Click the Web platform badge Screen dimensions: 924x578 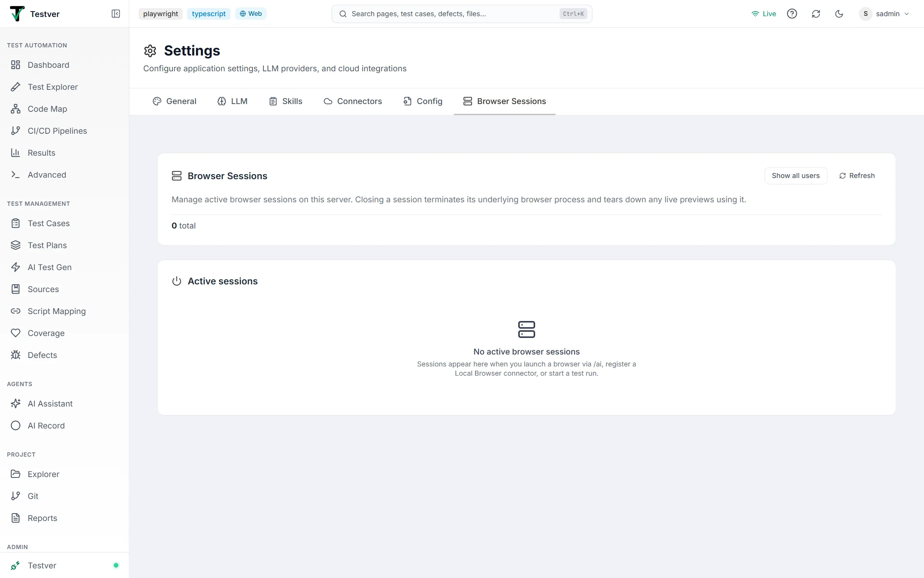[x=251, y=14]
